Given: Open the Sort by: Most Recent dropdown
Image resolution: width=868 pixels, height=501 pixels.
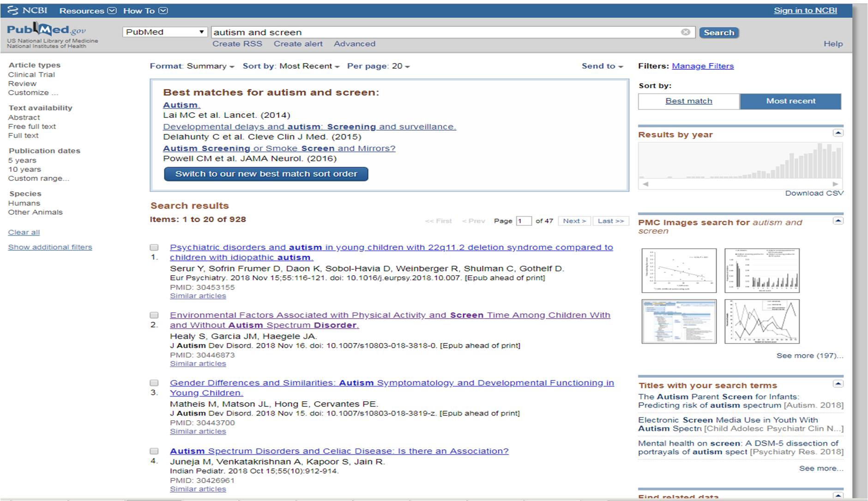Looking at the screenshot, I should [x=291, y=66].
